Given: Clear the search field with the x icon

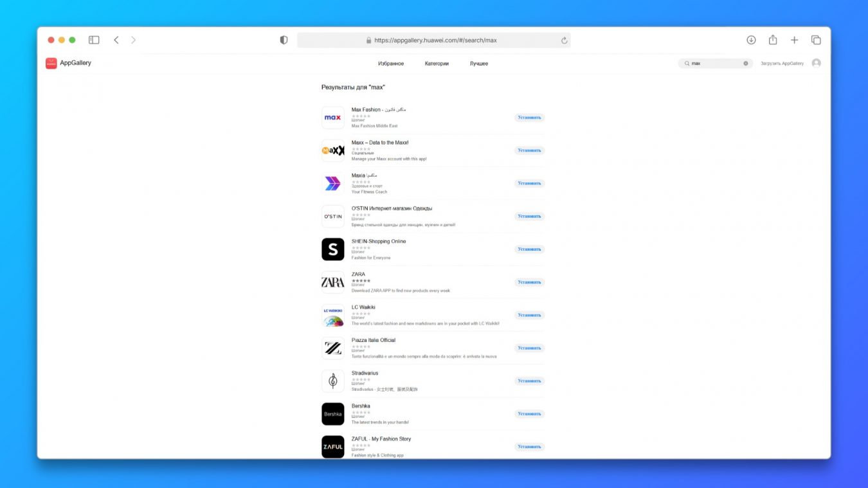Looking at the screenshot, I should click(746, 64).
